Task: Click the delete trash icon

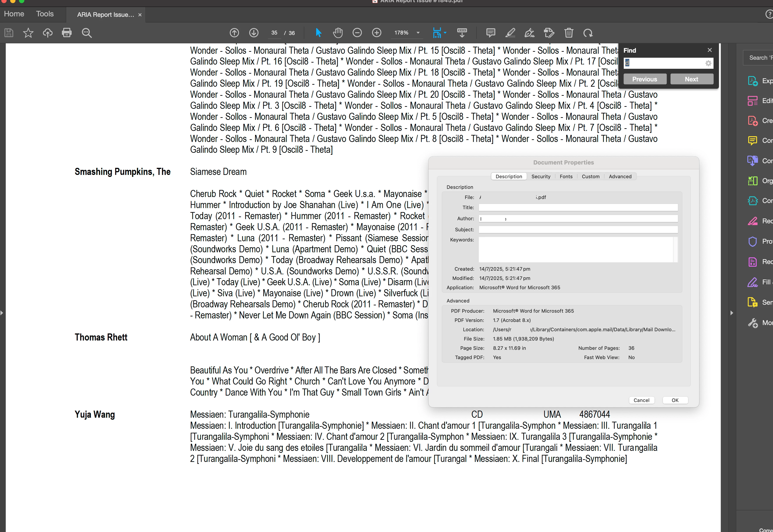Action: pos(569,33)
